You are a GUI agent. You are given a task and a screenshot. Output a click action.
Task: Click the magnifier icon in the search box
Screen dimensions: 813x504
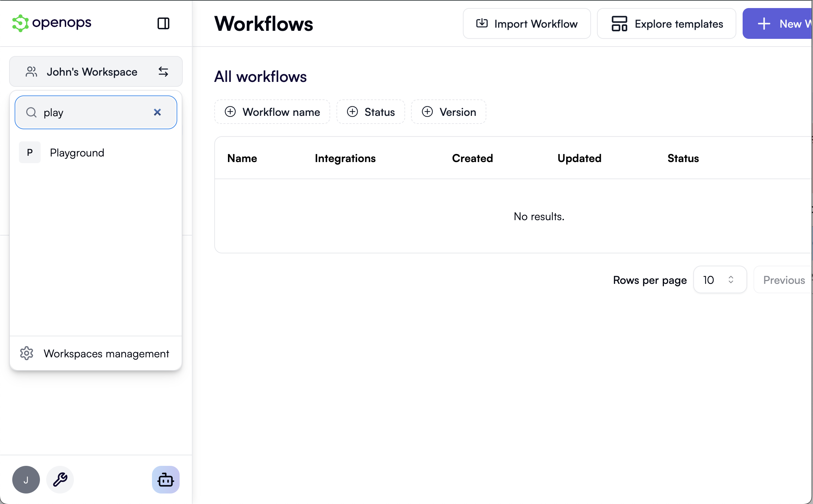point(31,112)
